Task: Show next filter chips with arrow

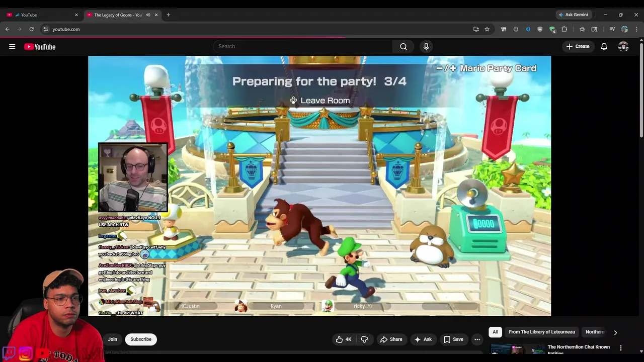Action: 615,332
